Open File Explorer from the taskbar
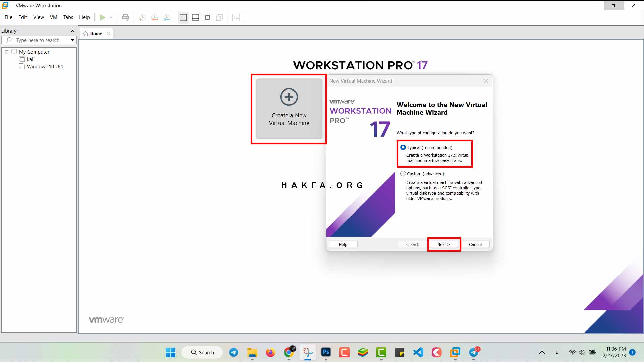Viewport: 644px width, 362px height. [x=252, y=352]
